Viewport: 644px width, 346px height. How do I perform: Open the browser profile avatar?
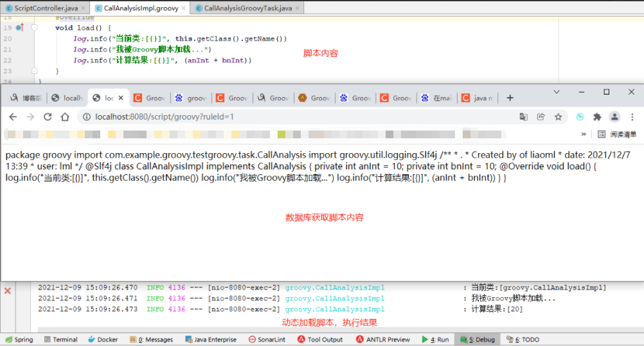pos(614,116)
